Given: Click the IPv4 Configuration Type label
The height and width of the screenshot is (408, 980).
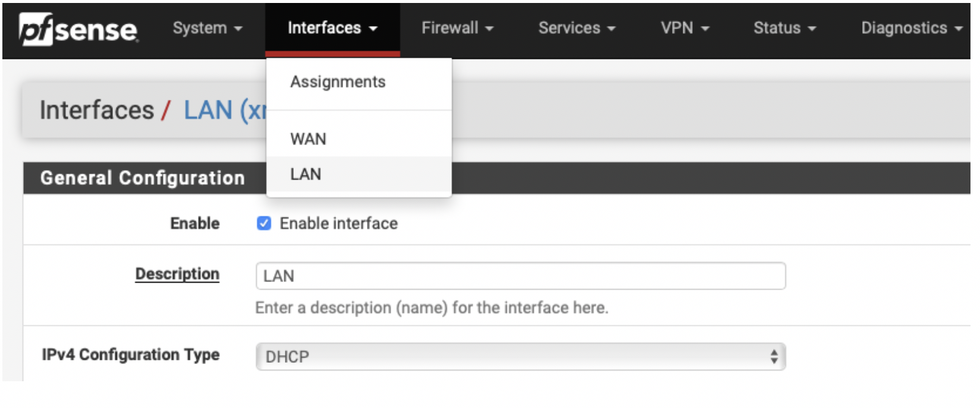Looking at the screenshot, I should click(x=131, y=354).
